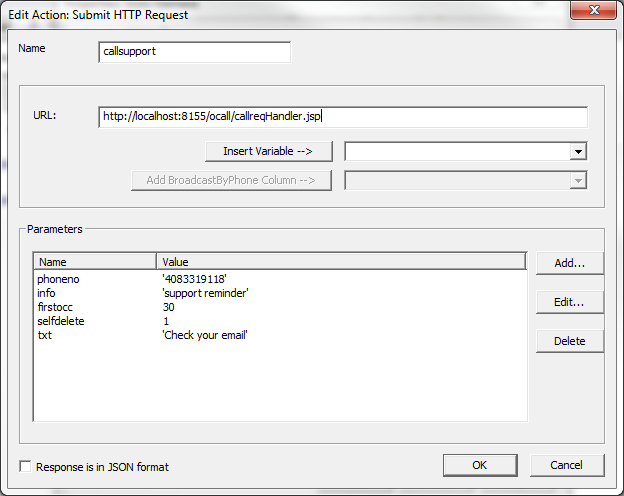Enable Response is in JSON format checkbox
The height and width of the screenshot is (496, 624).
[x=26, y=466]
